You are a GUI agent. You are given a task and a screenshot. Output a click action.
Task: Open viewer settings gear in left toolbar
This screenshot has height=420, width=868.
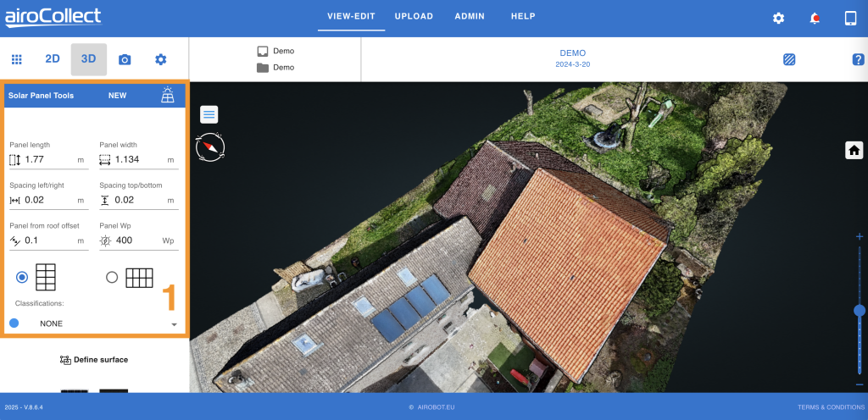click(x=160, y=59)
